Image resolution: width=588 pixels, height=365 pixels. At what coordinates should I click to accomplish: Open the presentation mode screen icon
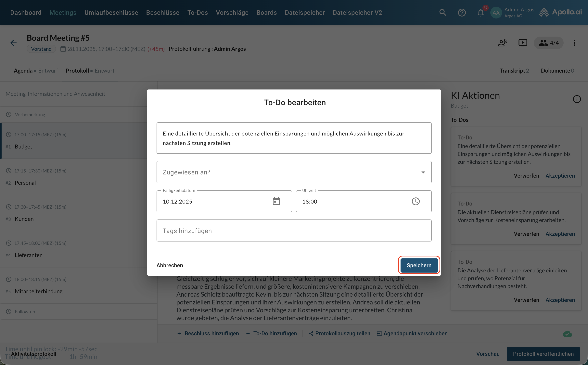coord(522,43)
